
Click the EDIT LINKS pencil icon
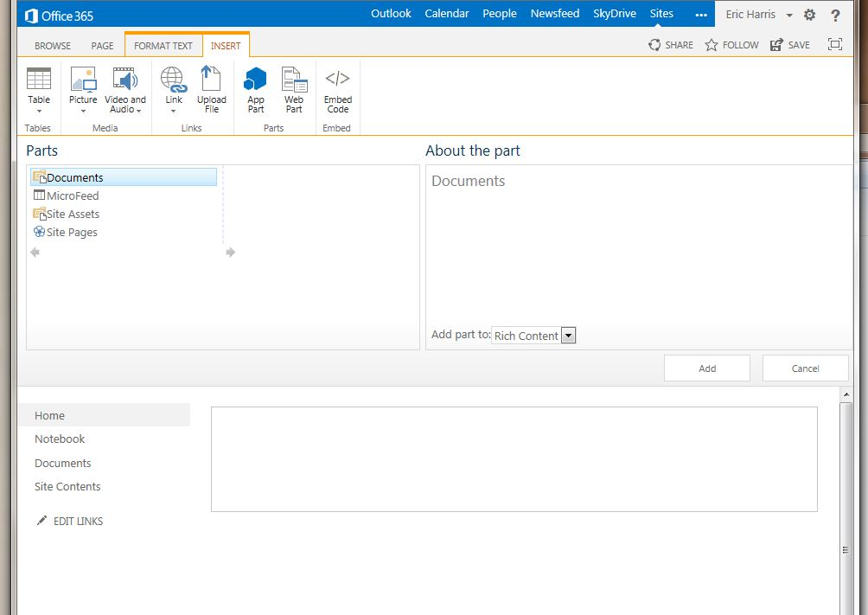[x=41, y=520]
